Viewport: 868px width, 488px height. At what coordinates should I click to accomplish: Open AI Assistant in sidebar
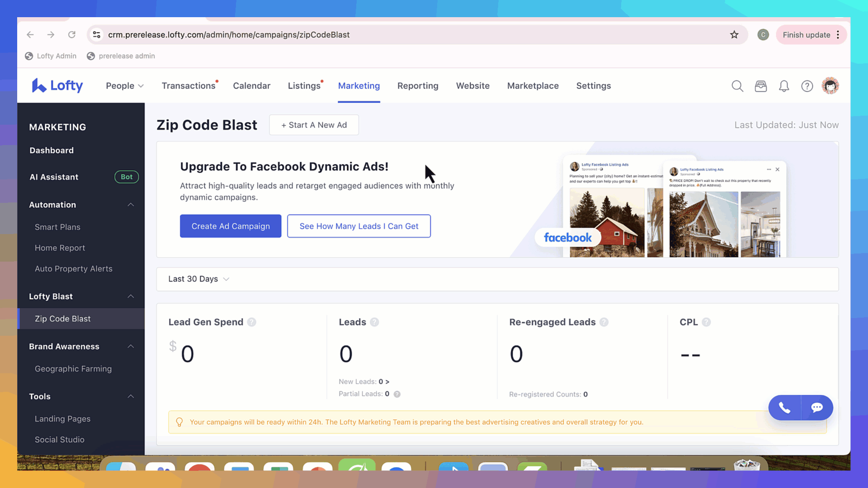pyautogui.click(x=54, y=177)
